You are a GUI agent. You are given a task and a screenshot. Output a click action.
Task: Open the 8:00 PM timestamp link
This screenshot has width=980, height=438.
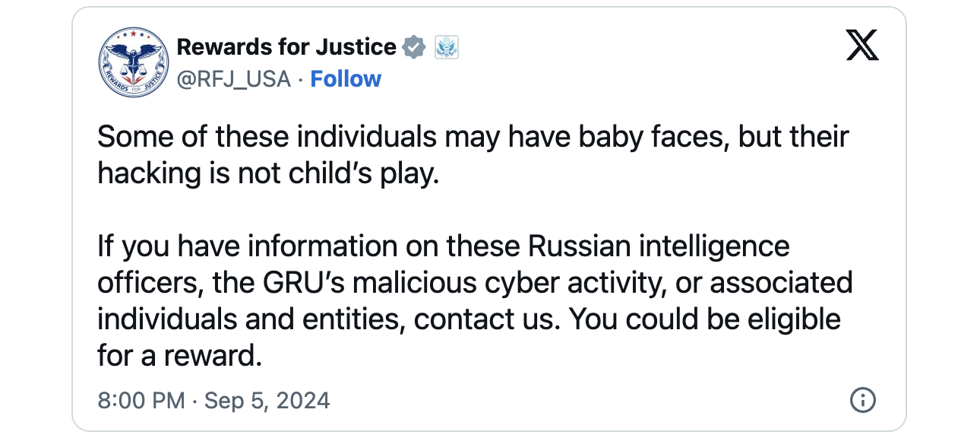coord(141,400)
